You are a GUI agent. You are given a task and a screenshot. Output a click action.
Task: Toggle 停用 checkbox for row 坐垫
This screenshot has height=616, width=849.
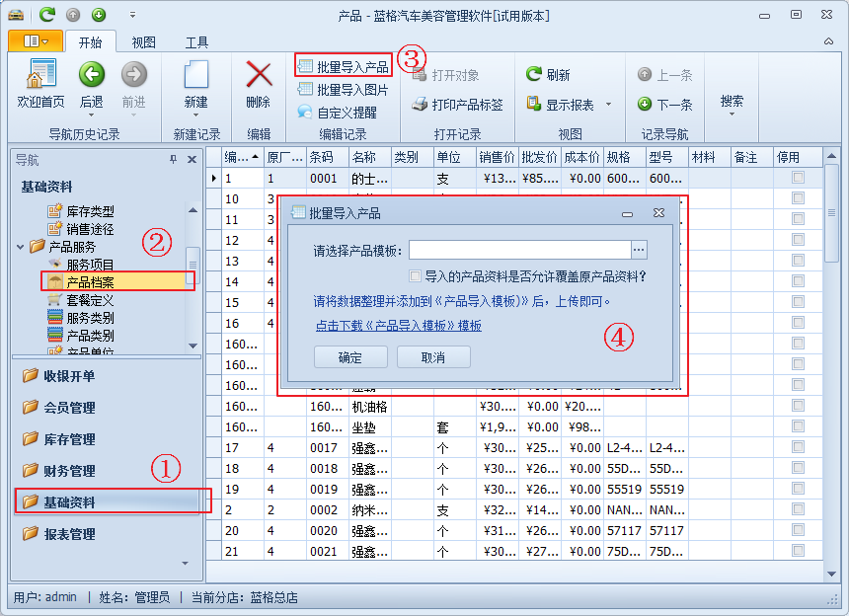(x=798, y=426)
